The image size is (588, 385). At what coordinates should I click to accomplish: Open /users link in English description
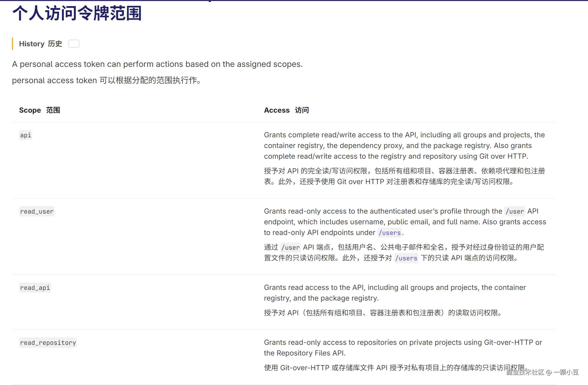point(390,233)
